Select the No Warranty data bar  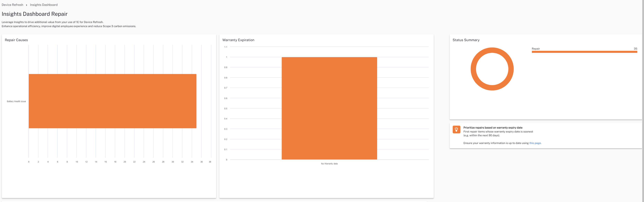[x=329, y=108]
